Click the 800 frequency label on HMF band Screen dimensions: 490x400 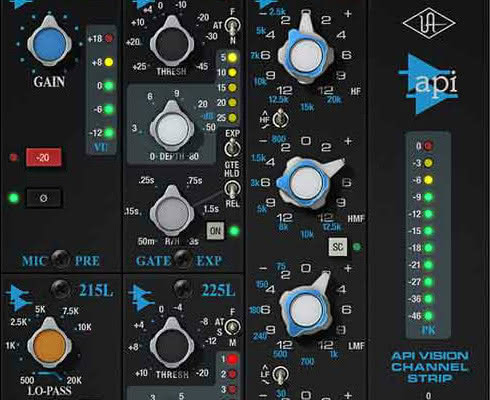279,139
